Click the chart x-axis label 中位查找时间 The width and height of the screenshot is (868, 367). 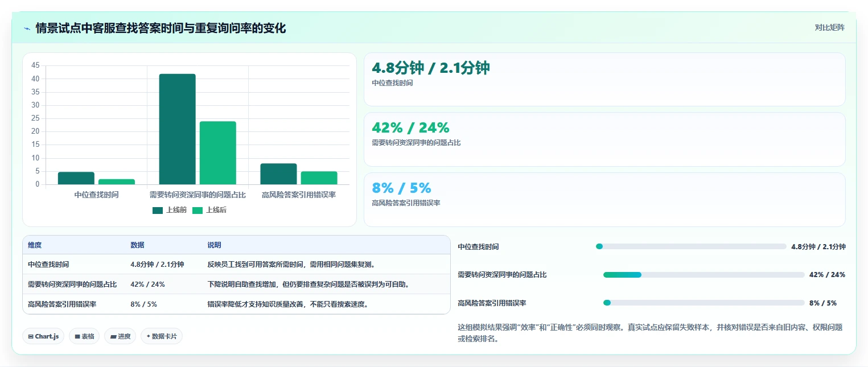point(97,195)
